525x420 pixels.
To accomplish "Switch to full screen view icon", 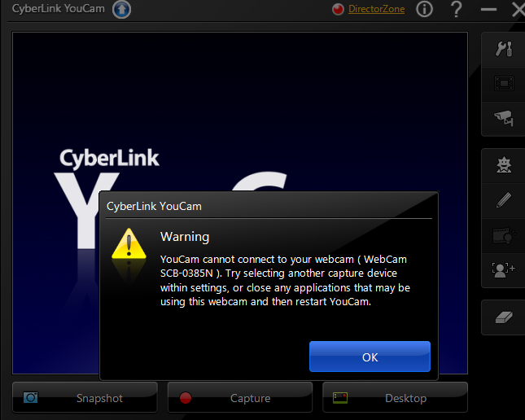I will coord(504,83).
